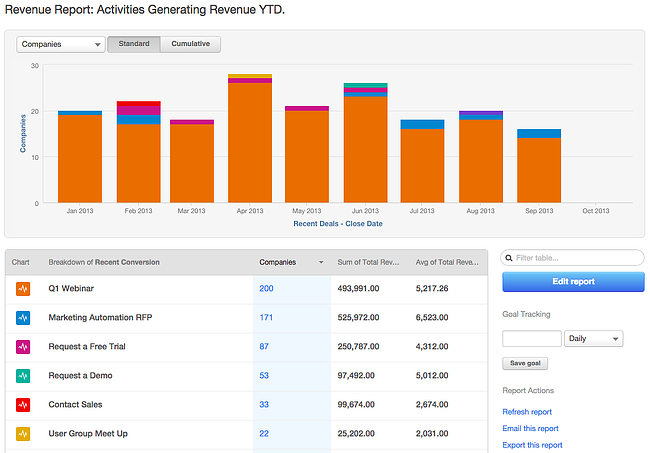The height and width of the screenshot is (453, 650).
Task: Click the teal Request a Demo chart icon
Action: coord(23,375)
